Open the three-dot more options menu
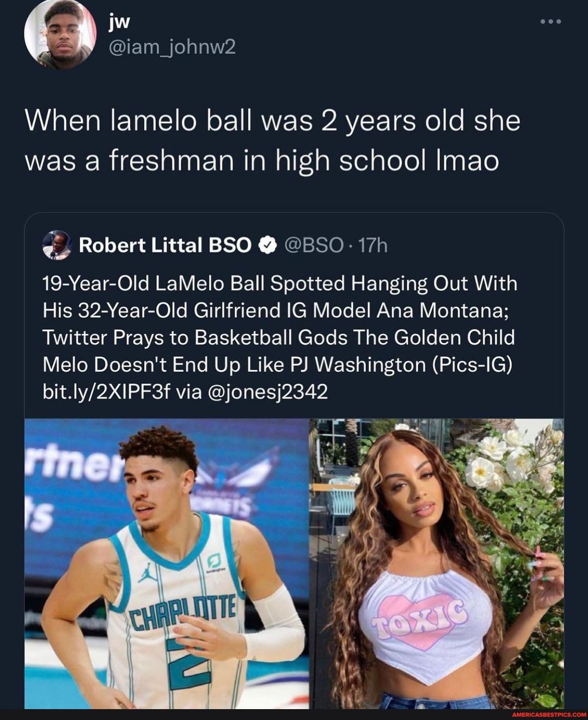The height and width of the screenshot is (720, 588). 550,22
